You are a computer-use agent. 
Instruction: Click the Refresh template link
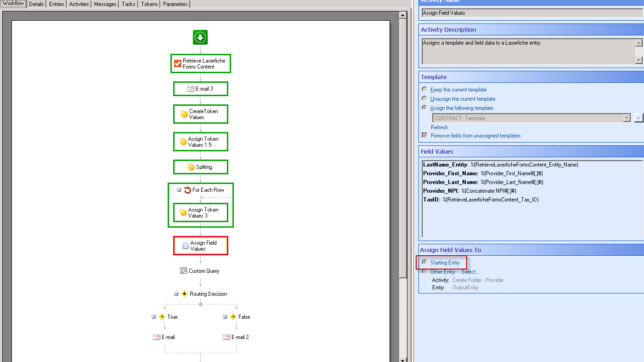tap(439, 127)
